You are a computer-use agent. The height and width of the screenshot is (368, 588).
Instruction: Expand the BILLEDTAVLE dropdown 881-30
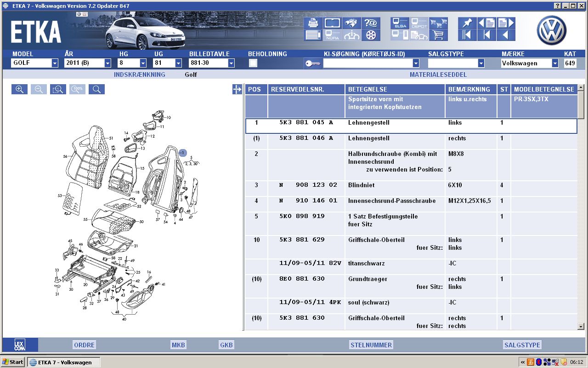231,63
